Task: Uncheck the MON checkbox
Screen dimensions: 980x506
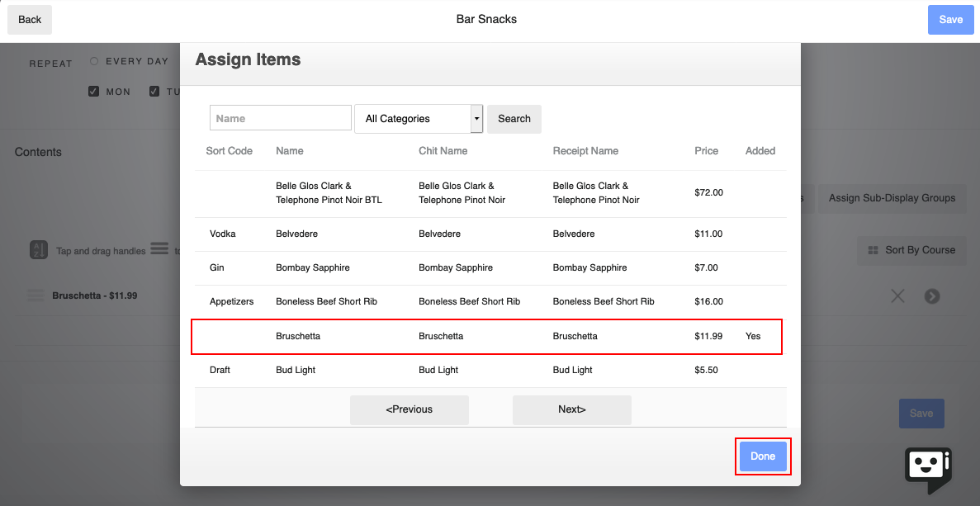Action: click(x=93, y=91)
